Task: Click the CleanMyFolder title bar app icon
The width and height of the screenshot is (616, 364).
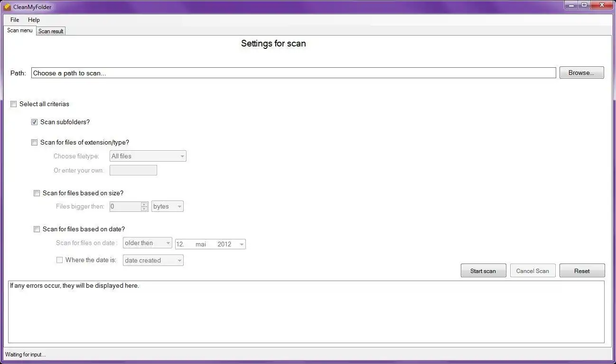Action: coord(7,7)
